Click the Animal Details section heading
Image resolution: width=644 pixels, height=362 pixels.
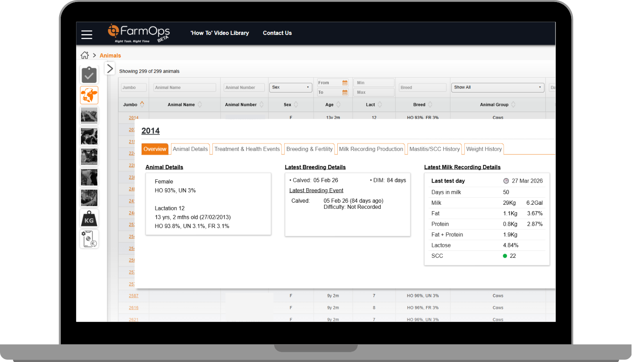[164, 167]
